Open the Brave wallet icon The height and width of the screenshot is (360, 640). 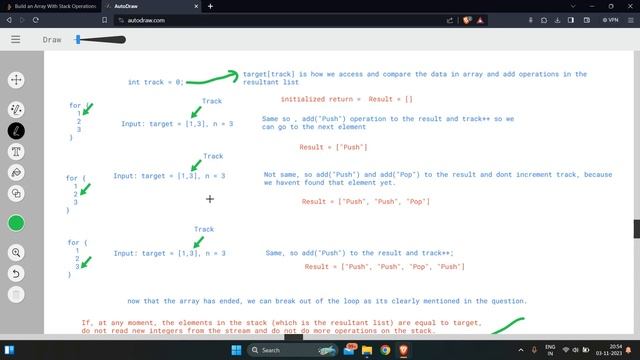(x=587, y=20)
